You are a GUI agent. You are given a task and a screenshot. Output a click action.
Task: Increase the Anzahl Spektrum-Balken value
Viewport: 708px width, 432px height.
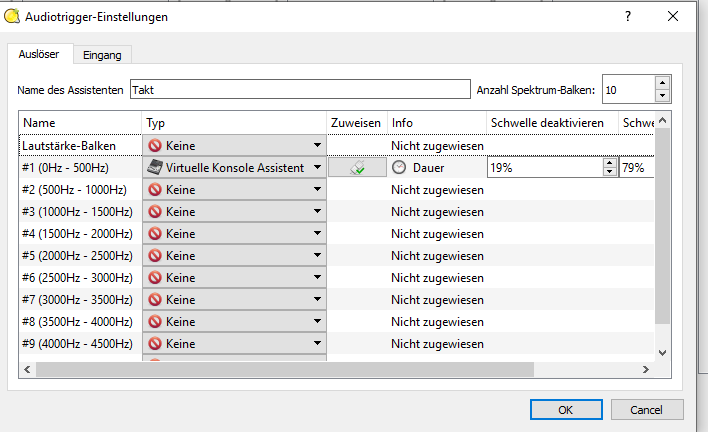661,83
